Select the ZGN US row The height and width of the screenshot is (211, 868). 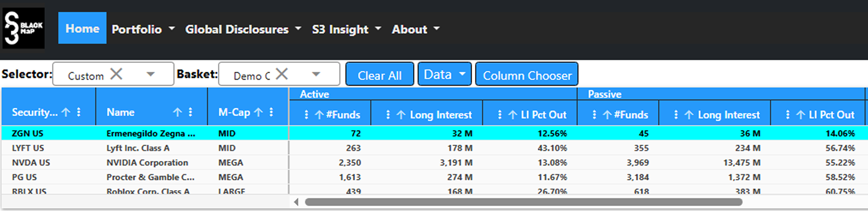[434, 133]
